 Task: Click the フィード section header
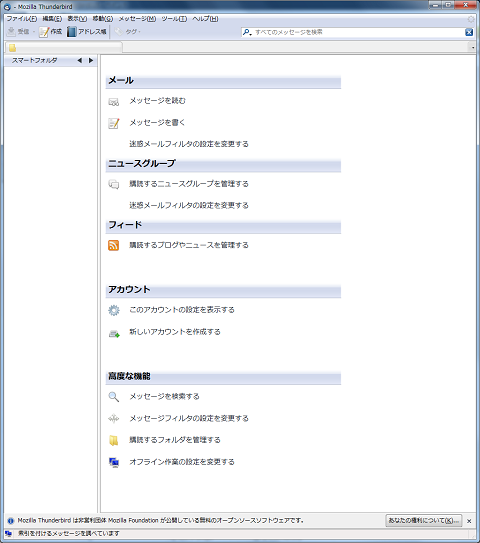(223, 226)
